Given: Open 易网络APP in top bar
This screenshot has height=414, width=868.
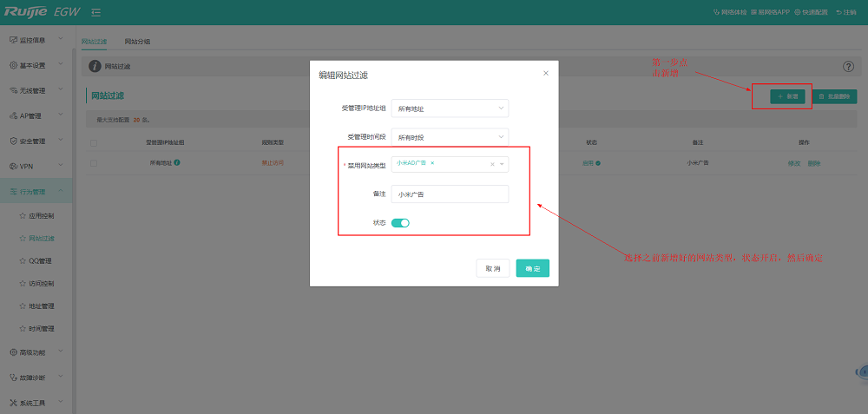Looking at the screenshot, I should (771, 12).
